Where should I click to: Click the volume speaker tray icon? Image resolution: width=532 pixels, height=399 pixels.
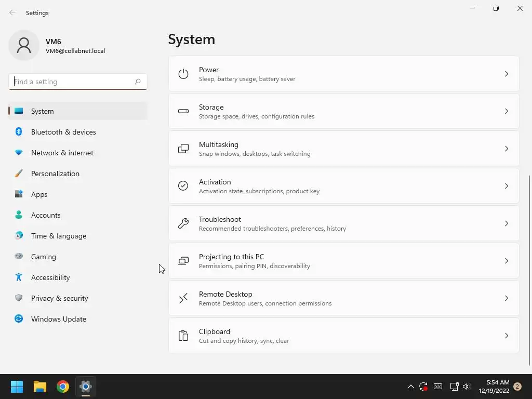(x=467, y=387)
